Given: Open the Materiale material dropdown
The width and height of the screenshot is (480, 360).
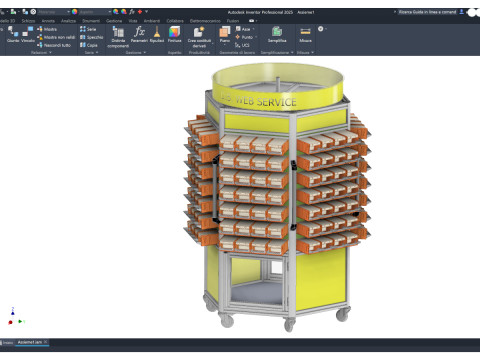Looking at the screenshot, I should [54, 12].
